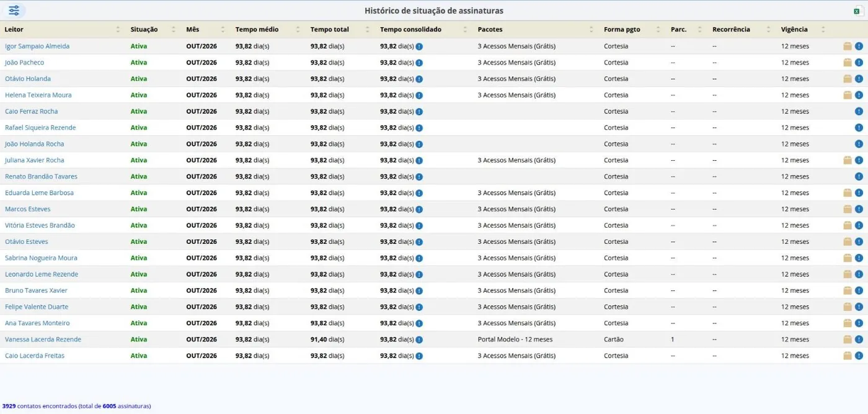Viewport: 868px width, 414px height.
Task: Click the Forma pgto column header
Action: click(x=622, y=29)
